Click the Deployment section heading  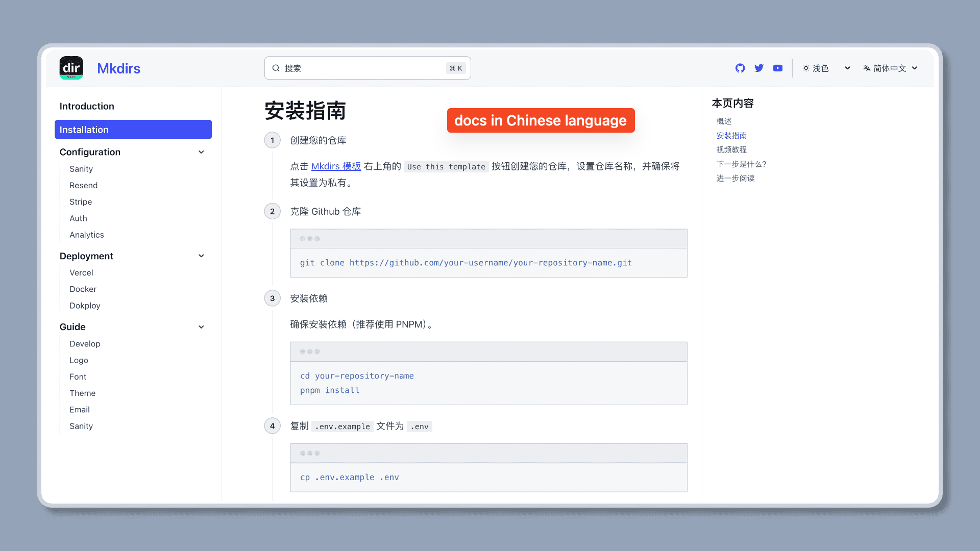[86, 256]
